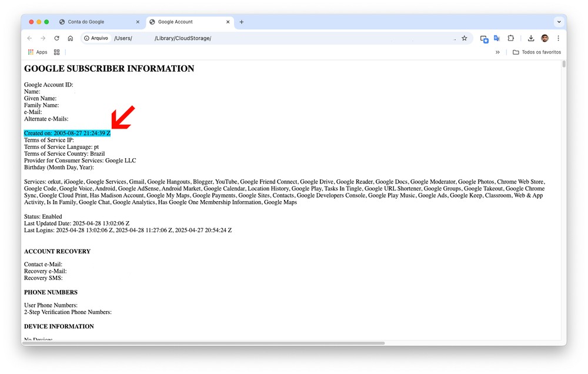This screenshot has height=374, width=588.
Task: Click the highlighted Created on date line
Action: [x=67, y=133]
